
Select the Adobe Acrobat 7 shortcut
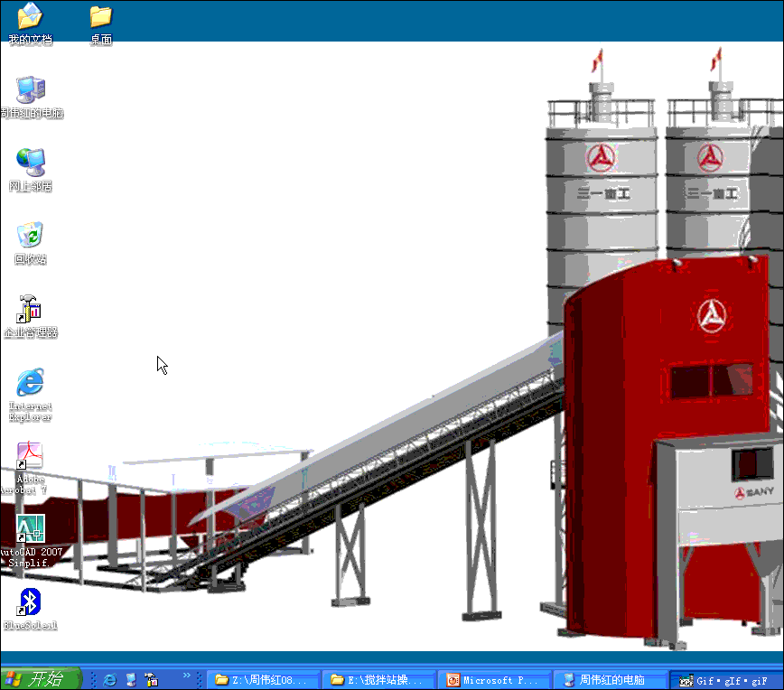(24, 469)
